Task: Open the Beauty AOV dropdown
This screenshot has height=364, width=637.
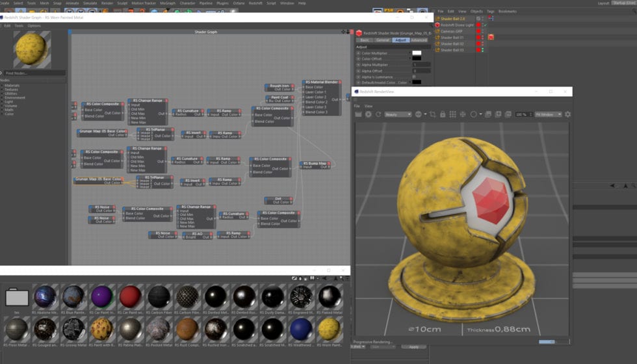Action: (398, 114)
